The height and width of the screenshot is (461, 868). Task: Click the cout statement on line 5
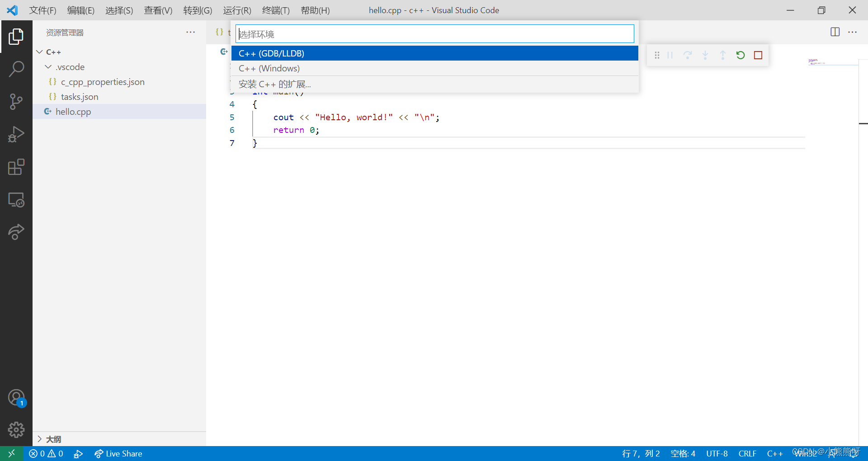point(356,117)
